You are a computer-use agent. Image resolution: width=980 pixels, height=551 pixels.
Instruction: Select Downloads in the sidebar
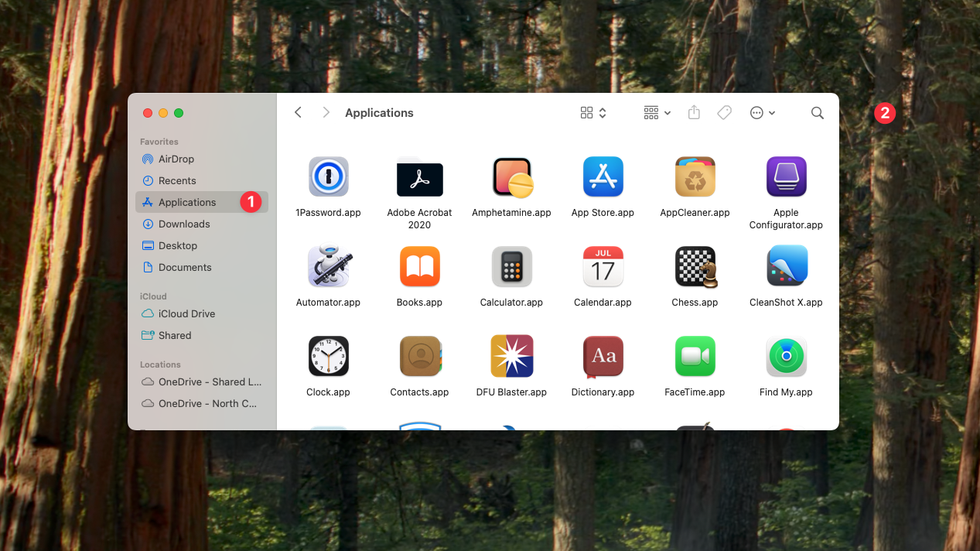tap(184, 224)
